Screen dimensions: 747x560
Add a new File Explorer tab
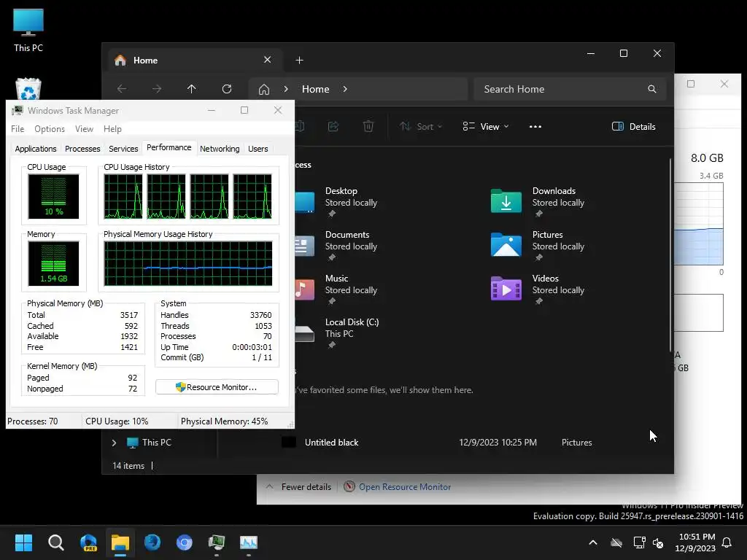299,60
